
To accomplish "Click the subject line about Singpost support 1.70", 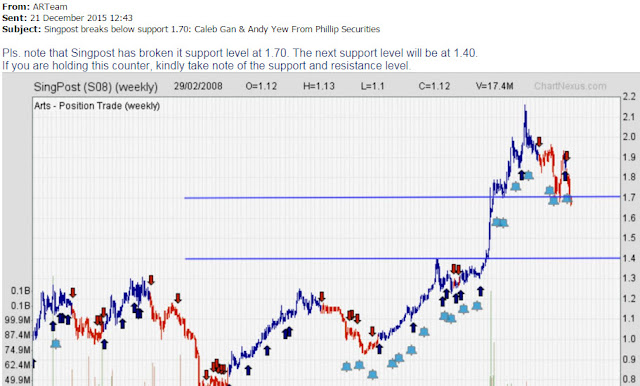I will 212,29.
